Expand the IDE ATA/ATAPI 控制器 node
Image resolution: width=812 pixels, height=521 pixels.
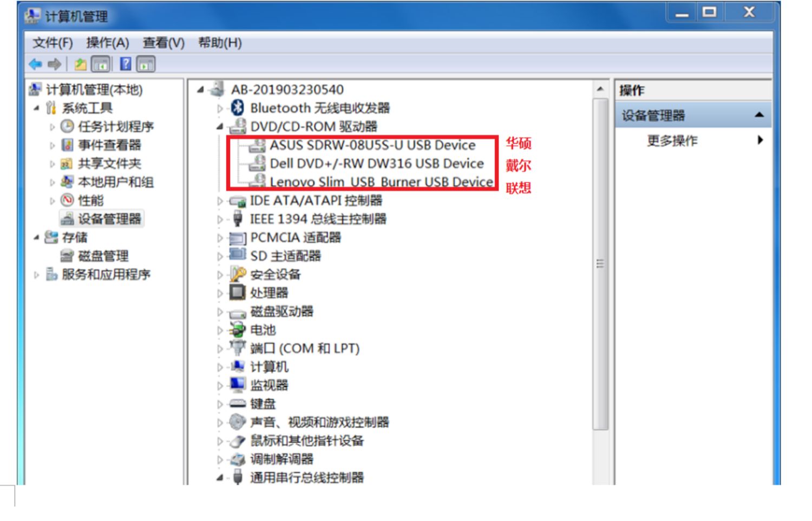[x=219, y=201]
